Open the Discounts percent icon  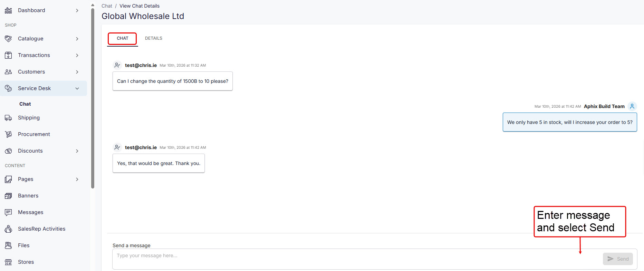coord(8,151)
